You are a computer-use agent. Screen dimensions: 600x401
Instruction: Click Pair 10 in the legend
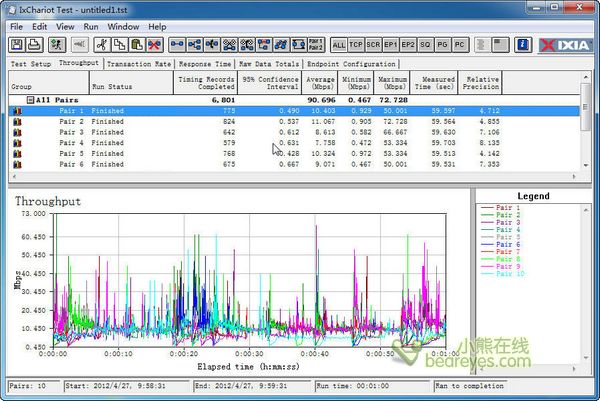point(503,274)
